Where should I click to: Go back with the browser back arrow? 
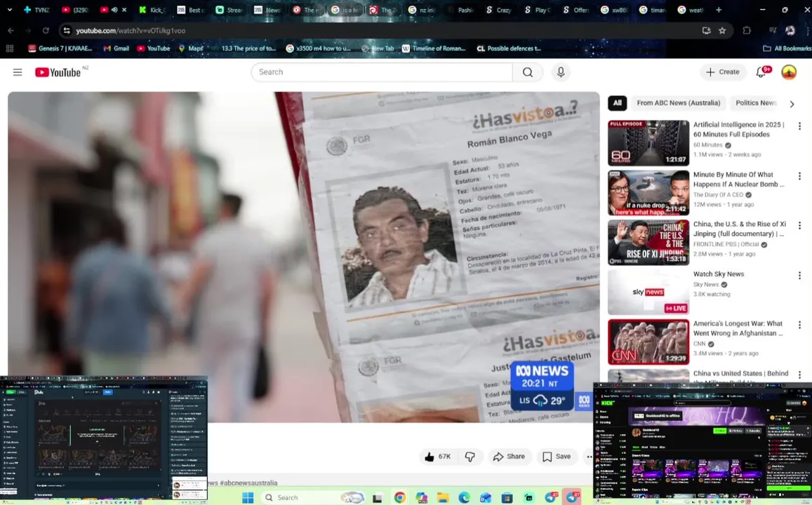coord(11,31)
